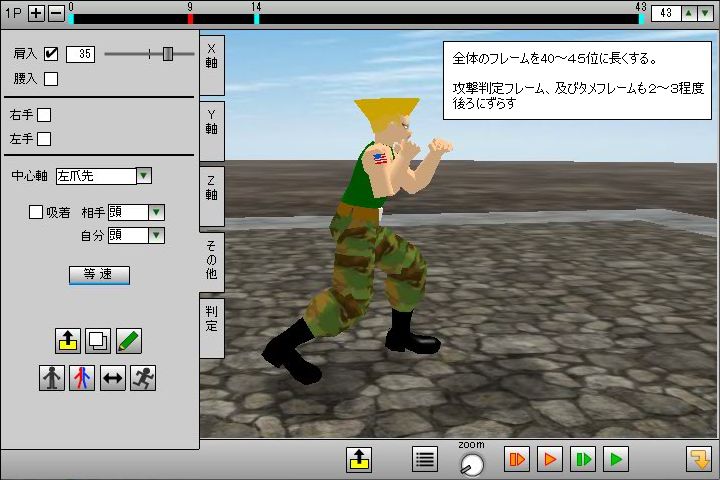Switch to the Z軸 tab
This screenshot has width=720, height=480.
[212, 196]
